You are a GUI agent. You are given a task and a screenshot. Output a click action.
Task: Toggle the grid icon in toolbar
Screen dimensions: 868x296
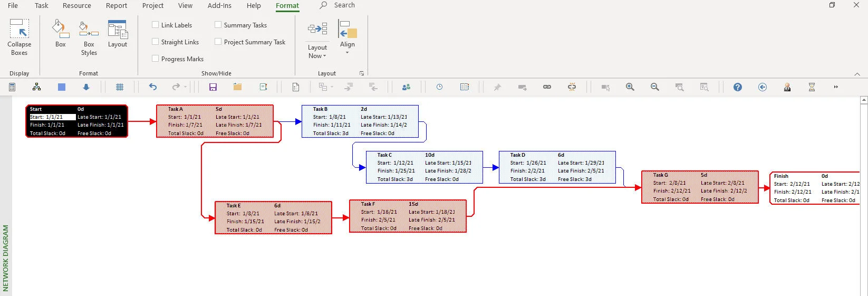click(x=120, y=87)
